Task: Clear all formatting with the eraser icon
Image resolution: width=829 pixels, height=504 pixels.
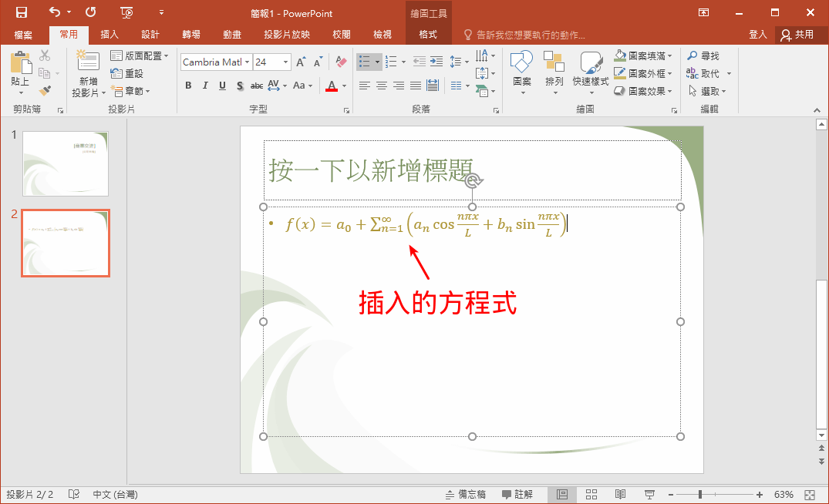Action: (x=342, y=62)
